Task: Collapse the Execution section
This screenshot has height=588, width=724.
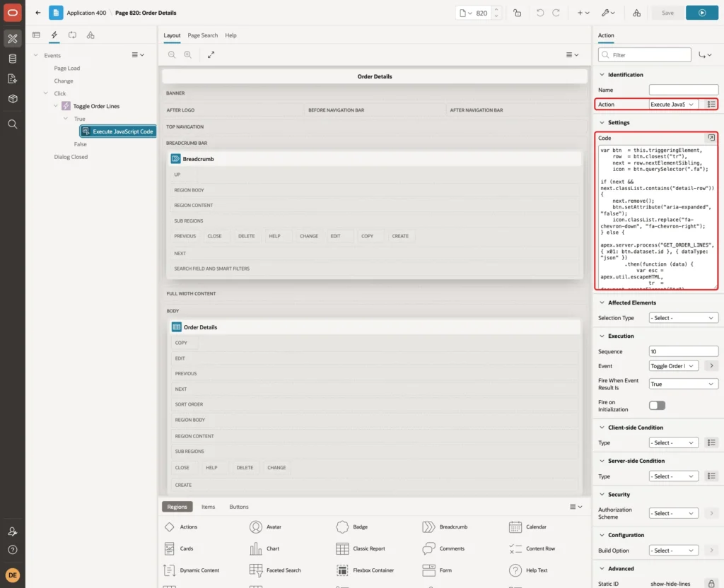Action: click(602, 336)
